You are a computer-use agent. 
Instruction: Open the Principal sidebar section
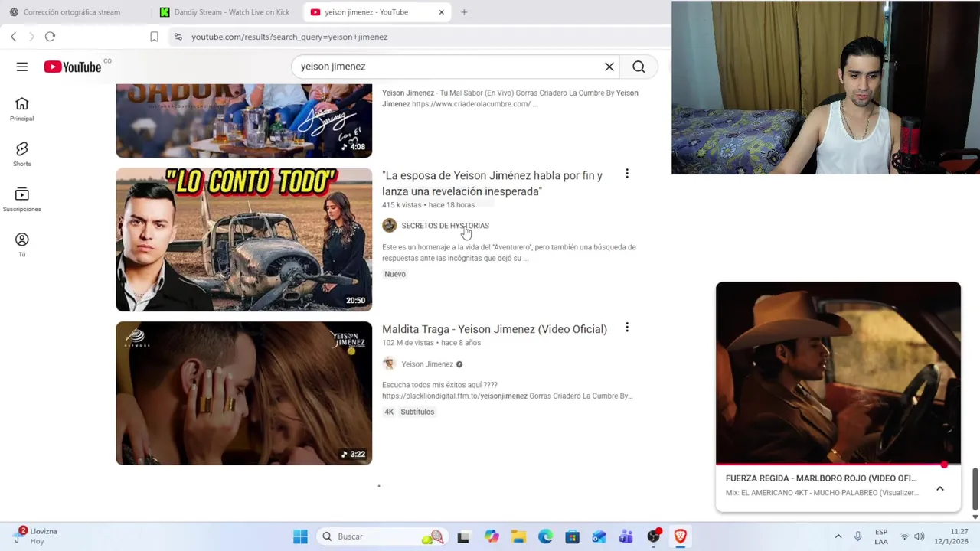(21, 109)
